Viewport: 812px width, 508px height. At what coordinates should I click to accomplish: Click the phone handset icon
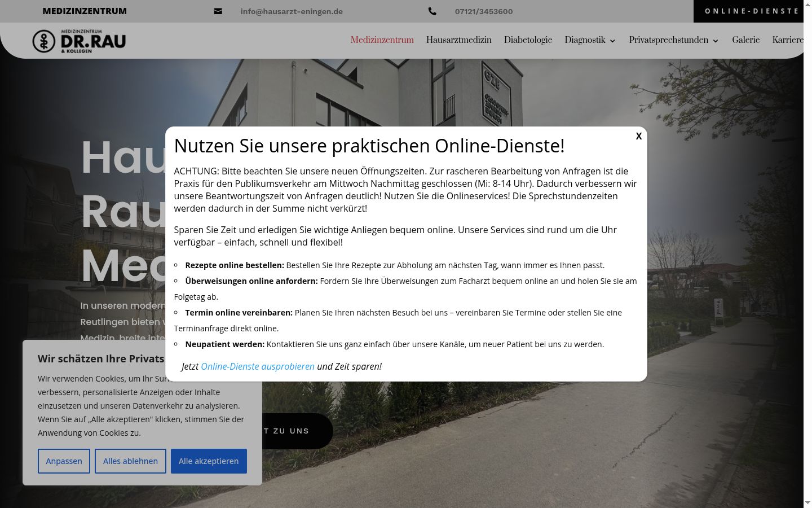click(433, 11)
